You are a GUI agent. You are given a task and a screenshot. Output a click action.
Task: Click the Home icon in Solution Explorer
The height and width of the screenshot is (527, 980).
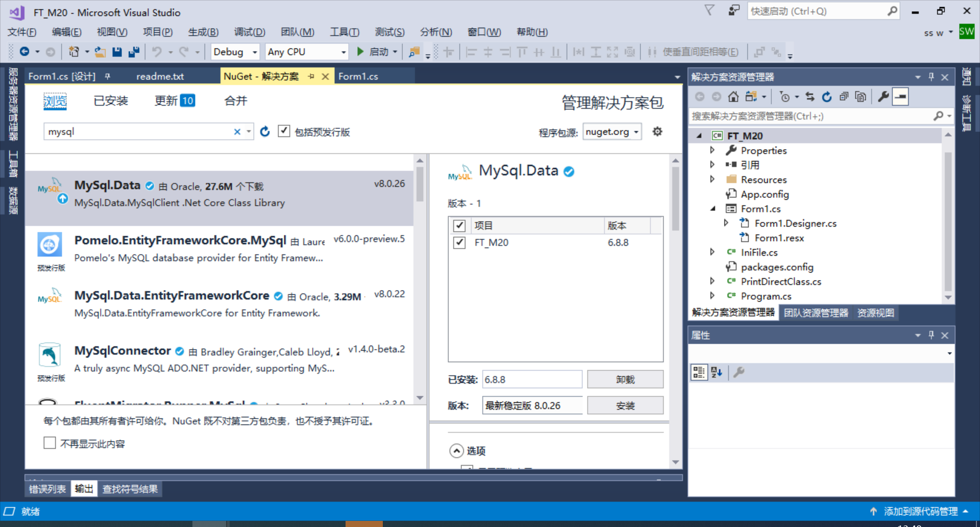[x=733, y=97]
